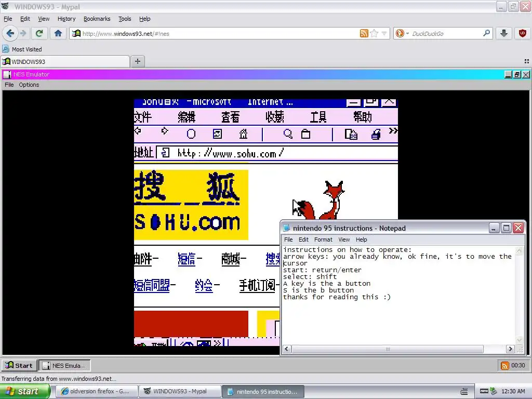Click the system clock showing 12:30 AM
532x399 pixels.
click(513, 391)
